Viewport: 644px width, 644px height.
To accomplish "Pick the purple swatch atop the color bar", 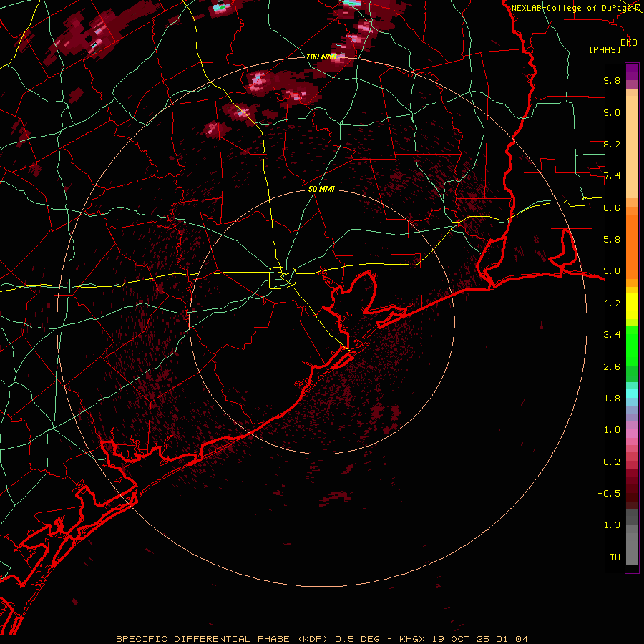I will [x=632, y=72].
